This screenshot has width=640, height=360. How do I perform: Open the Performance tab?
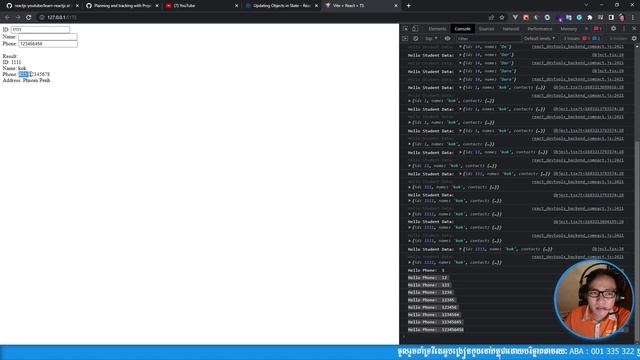click(540, 29)
